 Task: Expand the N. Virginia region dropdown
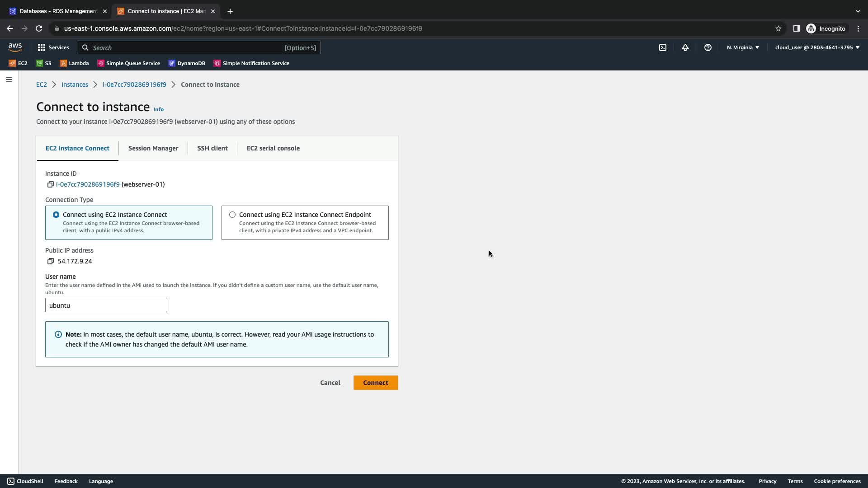click(x=743, y=47)
